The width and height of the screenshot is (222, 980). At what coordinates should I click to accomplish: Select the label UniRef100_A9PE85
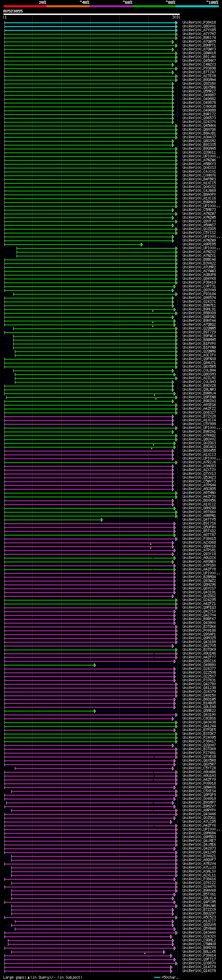[x=199, y=244]
